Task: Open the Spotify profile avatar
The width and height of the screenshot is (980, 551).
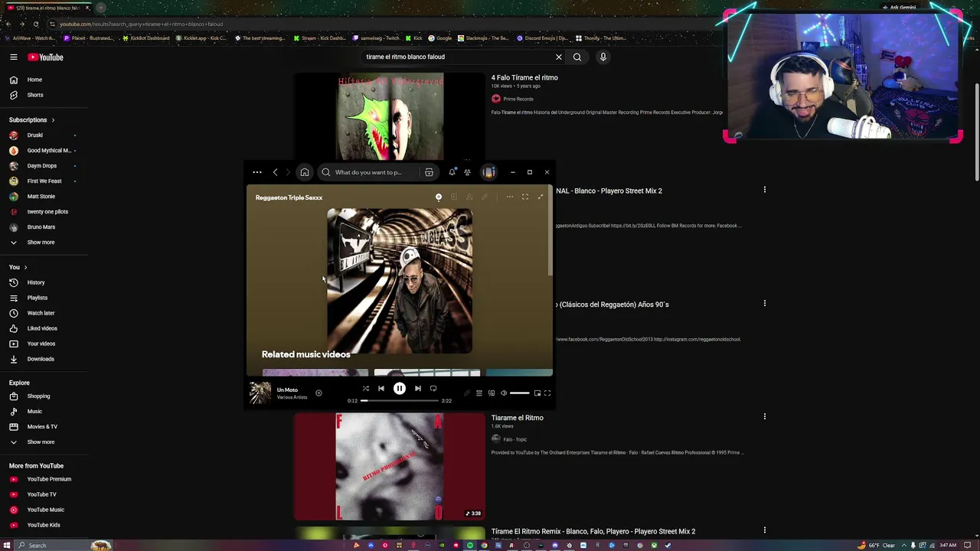Action: pos(488,172)
